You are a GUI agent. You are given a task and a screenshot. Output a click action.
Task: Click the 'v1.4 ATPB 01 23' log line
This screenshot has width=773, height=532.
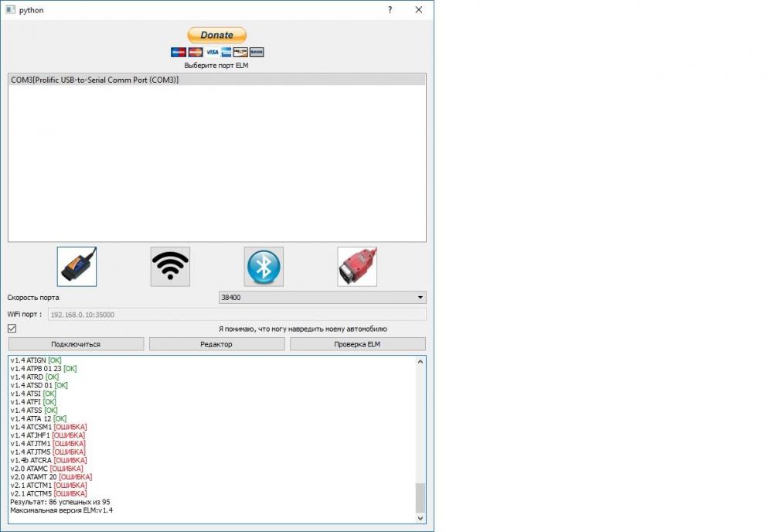coord(44,369)
